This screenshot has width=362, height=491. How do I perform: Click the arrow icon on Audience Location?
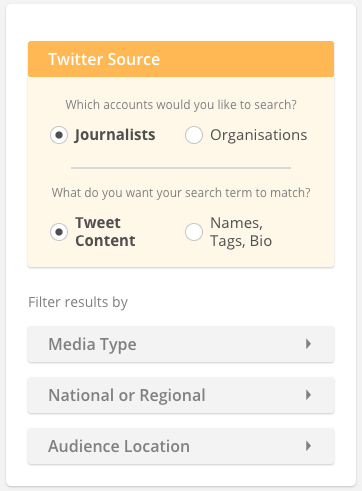[308, 446]
